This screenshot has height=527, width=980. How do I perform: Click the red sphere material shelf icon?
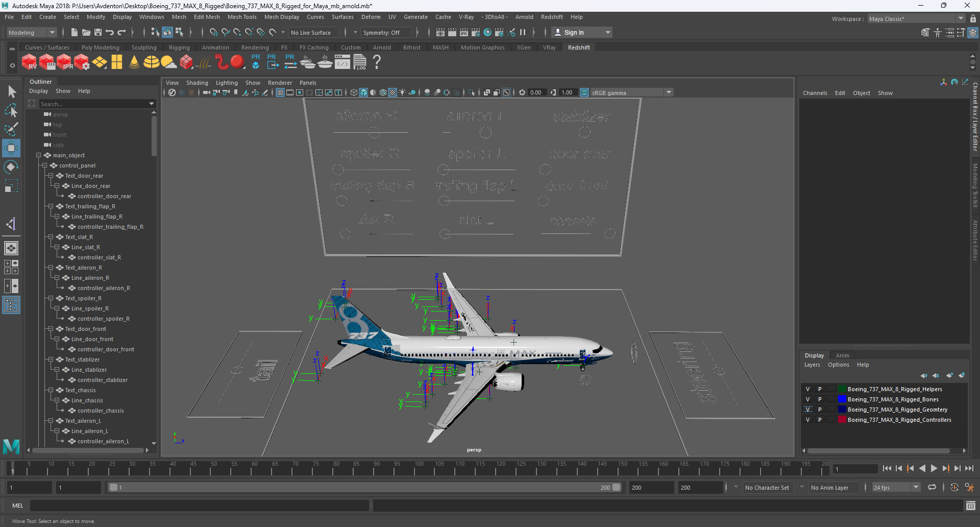(x=237, y=62)
